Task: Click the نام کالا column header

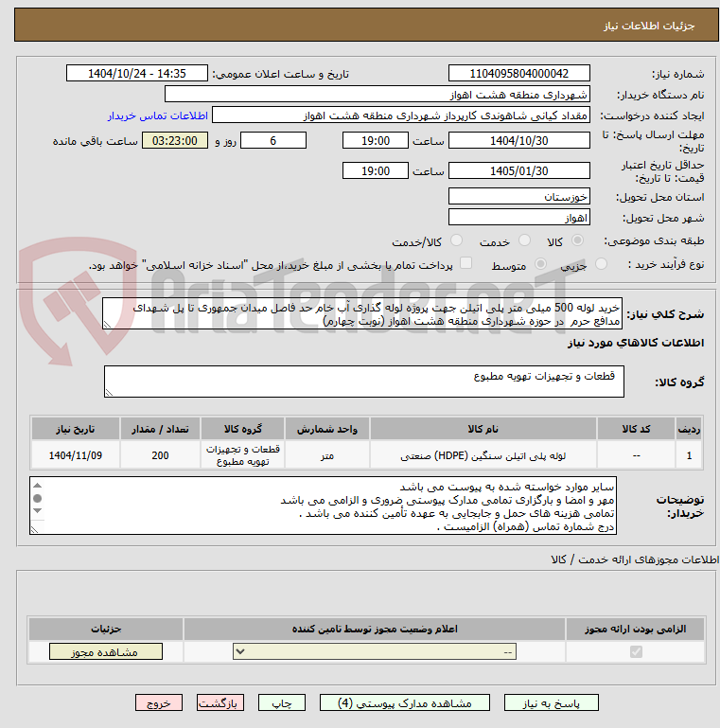Action: [483, 429]
